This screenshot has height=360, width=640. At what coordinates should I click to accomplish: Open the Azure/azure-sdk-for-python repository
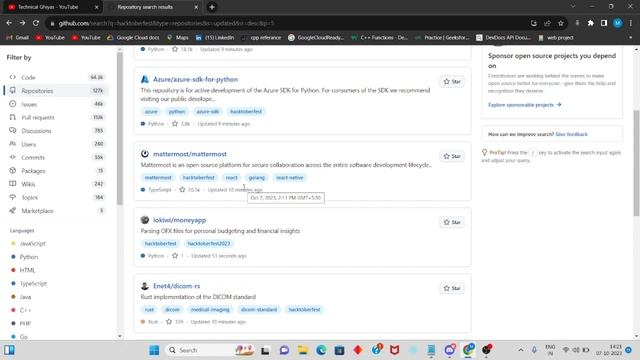pos(196,79)
